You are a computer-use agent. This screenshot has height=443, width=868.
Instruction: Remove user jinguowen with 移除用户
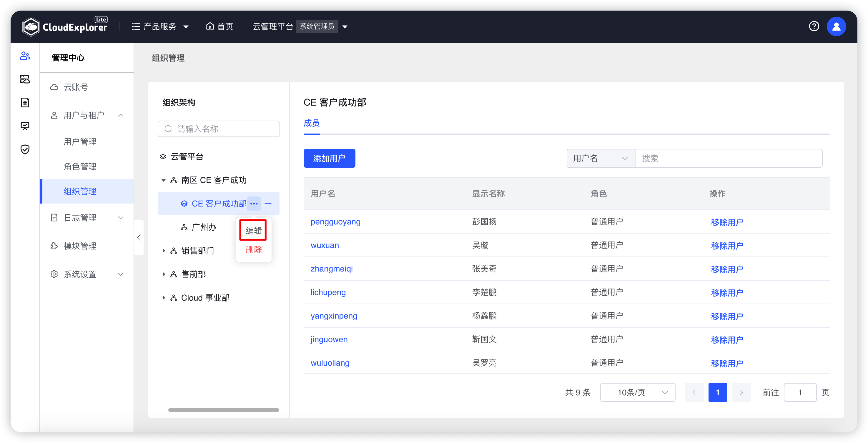pyautogui.click(x=727, y=340)
